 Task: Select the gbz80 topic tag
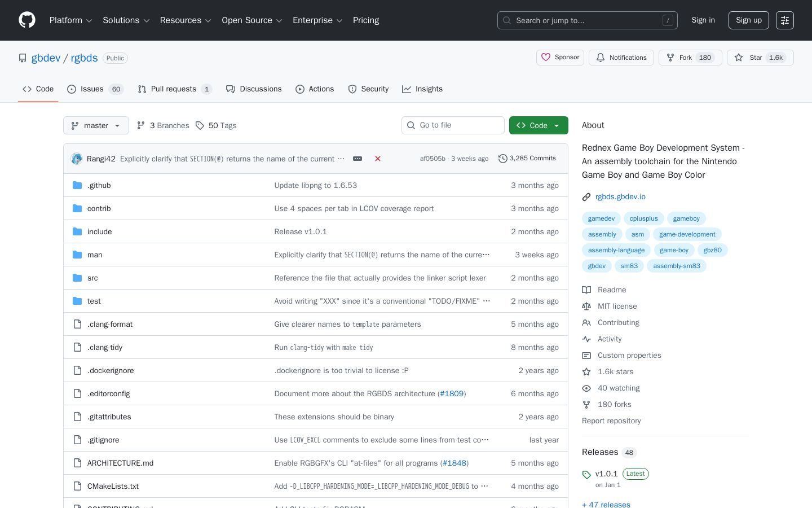click(x=712, y=250)
